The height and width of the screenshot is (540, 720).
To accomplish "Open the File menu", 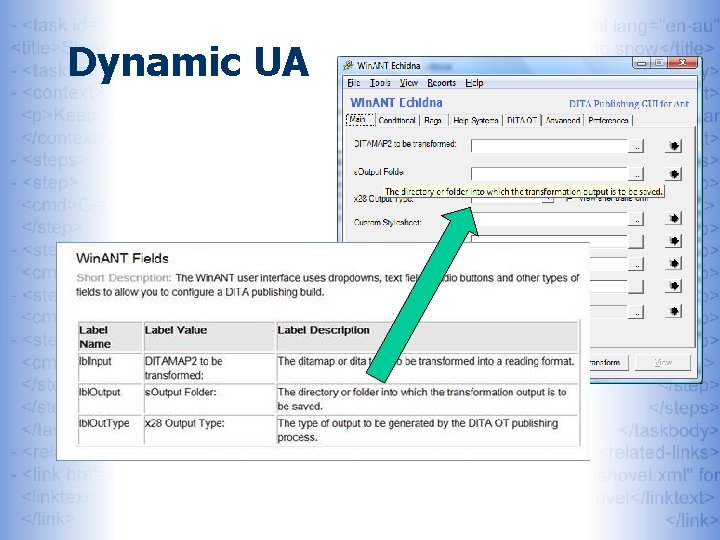I will (x=354, y=83).
